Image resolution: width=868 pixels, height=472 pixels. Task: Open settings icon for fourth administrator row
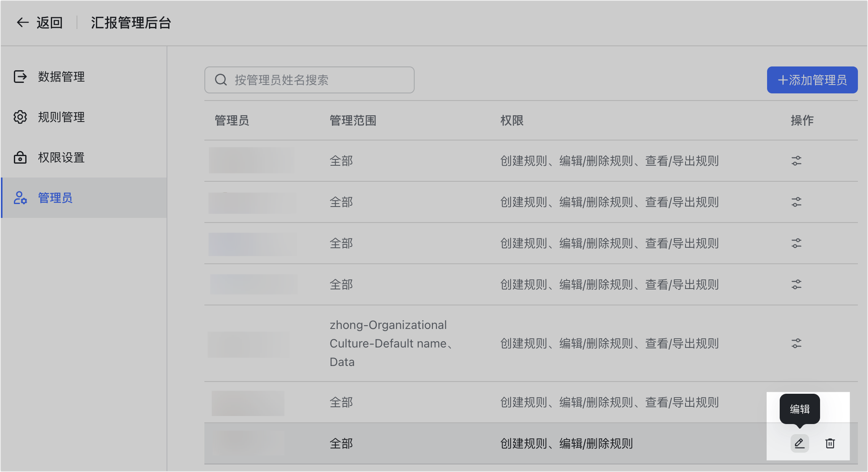click(796, 284)
